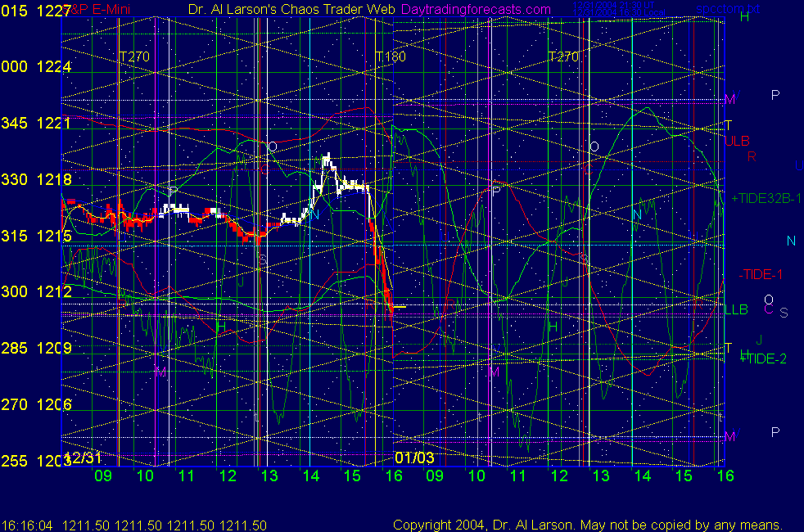
Task: Click the 1218 price axis label
Action: pos(53,179)
